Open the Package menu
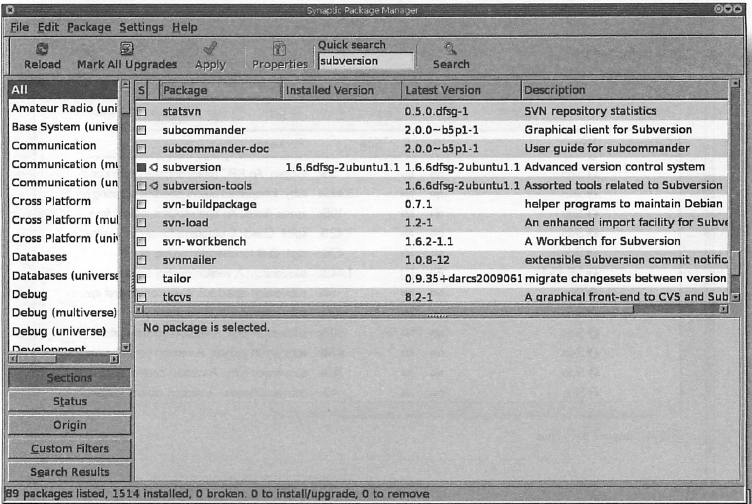Viewport: 752px width, 504px height. (x=88, y=27)
